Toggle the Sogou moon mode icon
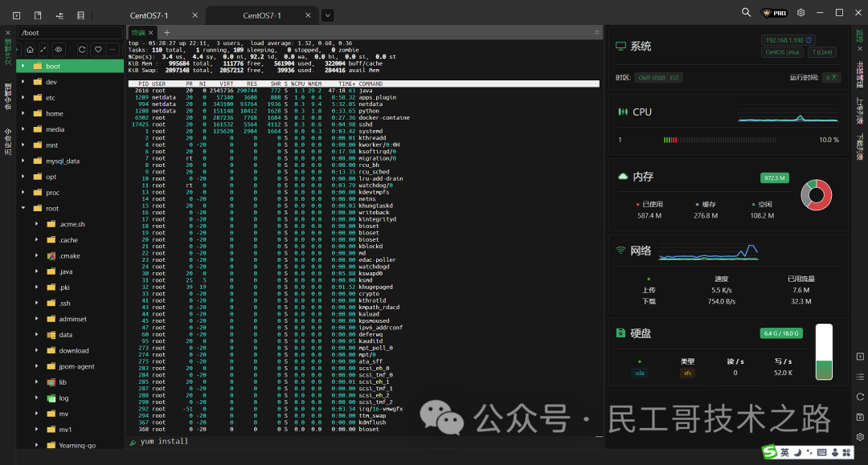The width and height of the screenshot is (868, 465). coord(798,452)
